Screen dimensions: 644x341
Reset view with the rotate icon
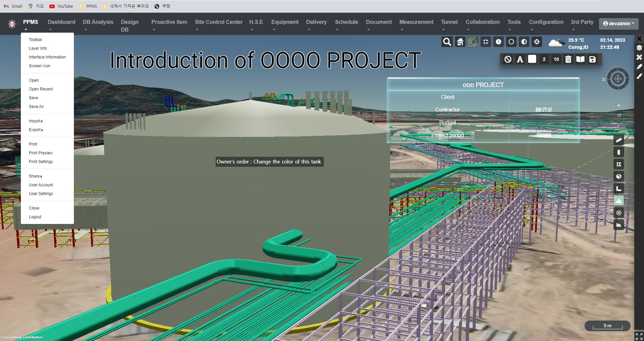point(619,115)
